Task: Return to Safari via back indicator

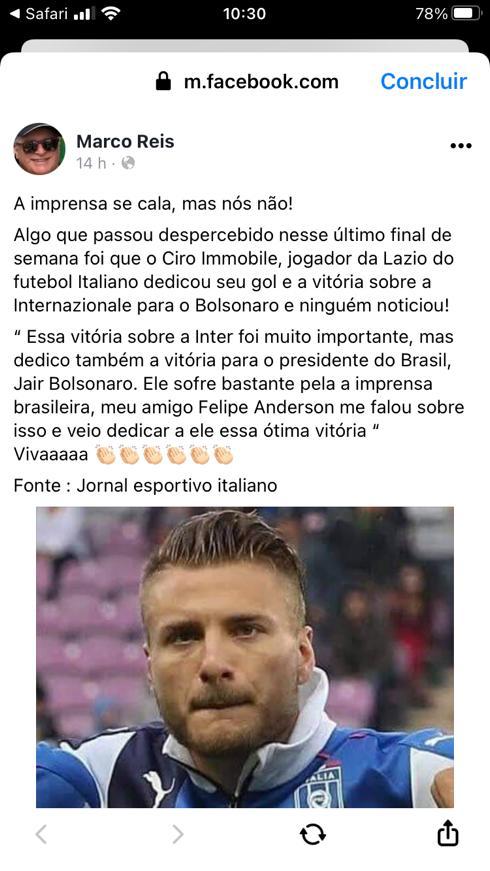Action: point(39,13)
